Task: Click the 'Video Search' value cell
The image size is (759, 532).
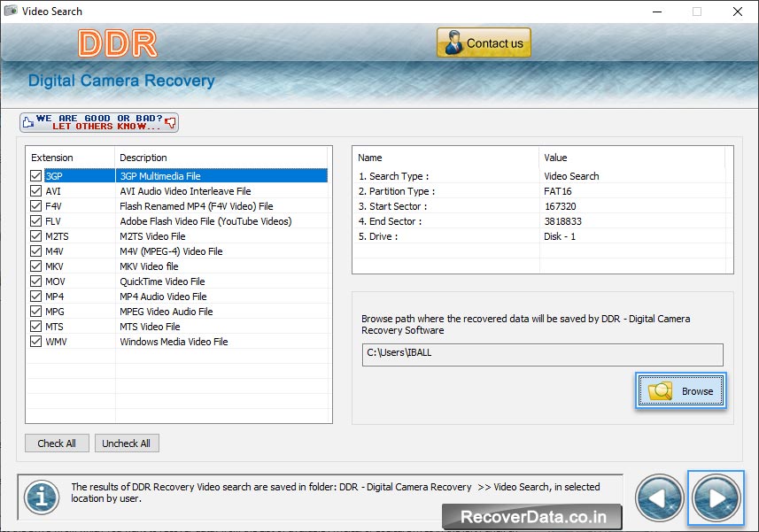Action: click(x=571, y=176)
